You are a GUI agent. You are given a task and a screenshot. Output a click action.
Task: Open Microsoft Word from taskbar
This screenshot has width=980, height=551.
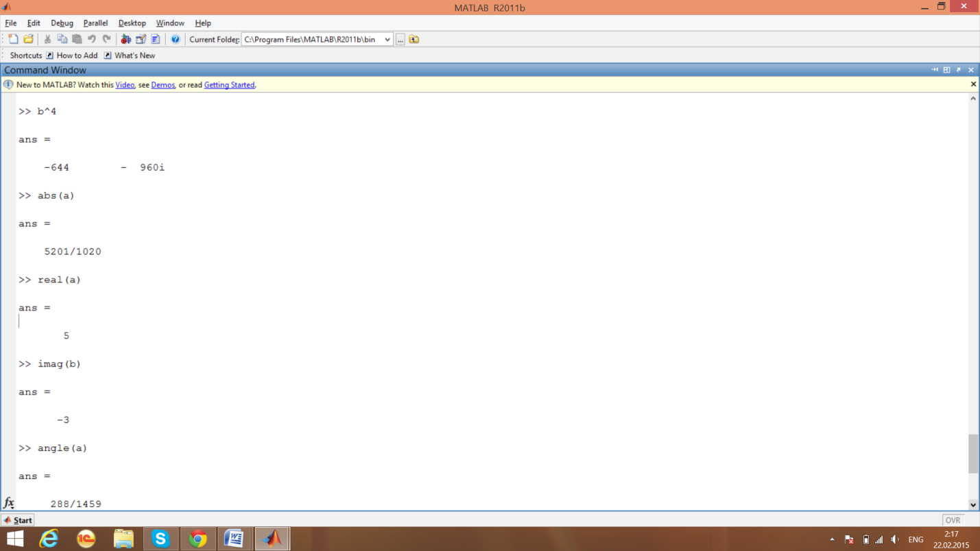point(235,539)
